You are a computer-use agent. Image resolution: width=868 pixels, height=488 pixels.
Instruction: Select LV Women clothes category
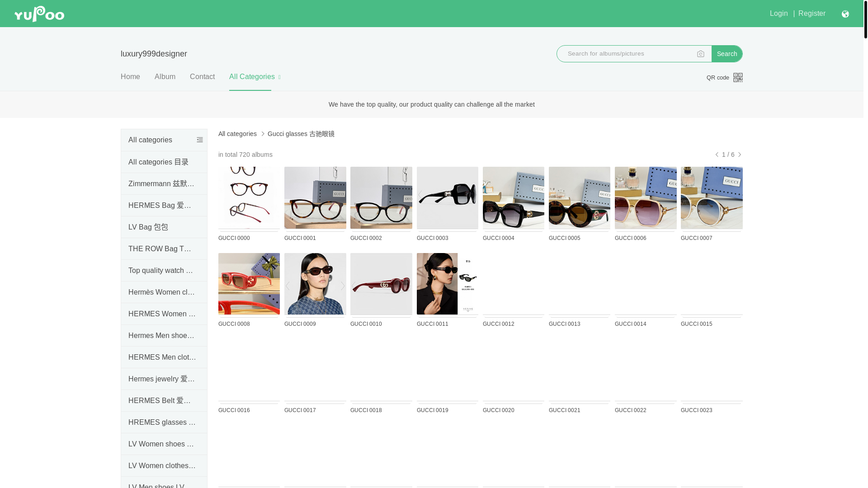point(164,466)
